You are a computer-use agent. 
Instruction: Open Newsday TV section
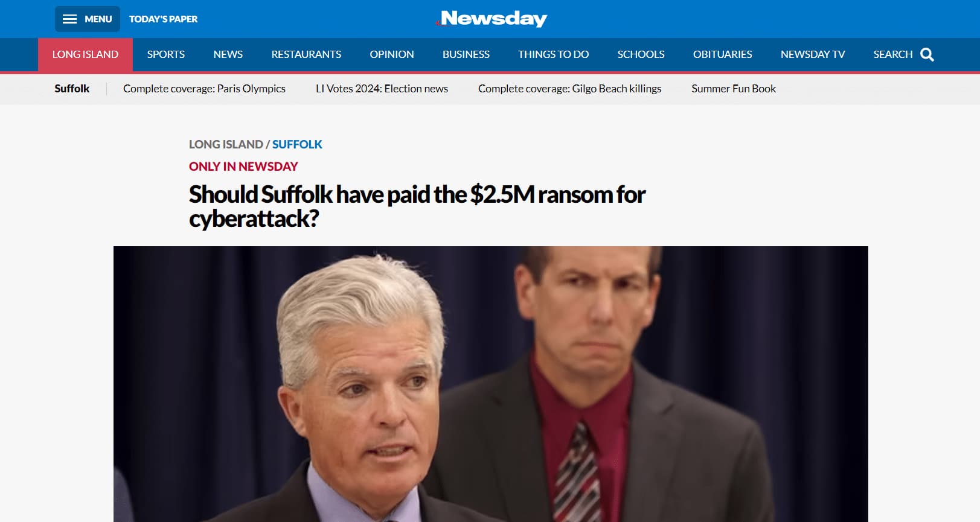(813, 54)
